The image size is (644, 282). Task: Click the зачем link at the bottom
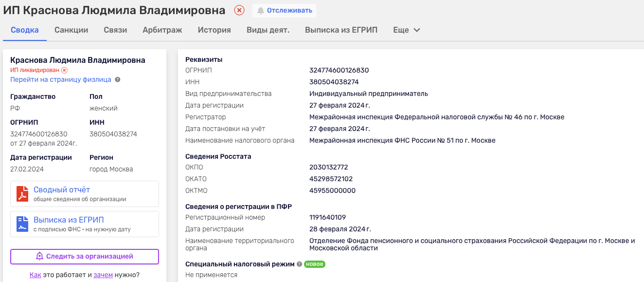[104, 275]
